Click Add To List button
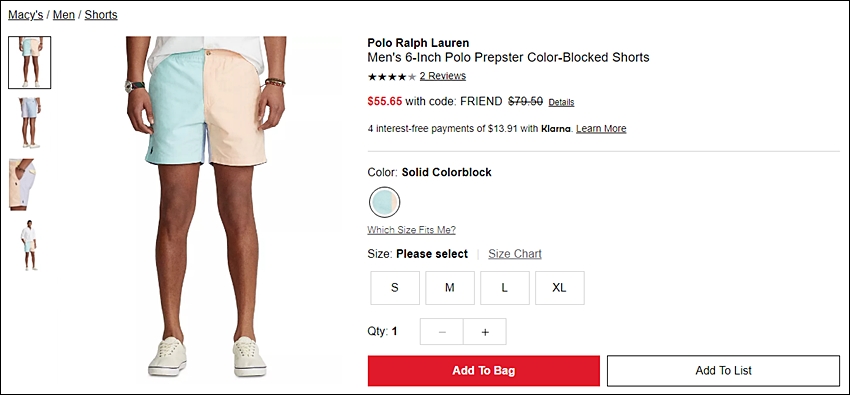 click(x=723, y=371)
